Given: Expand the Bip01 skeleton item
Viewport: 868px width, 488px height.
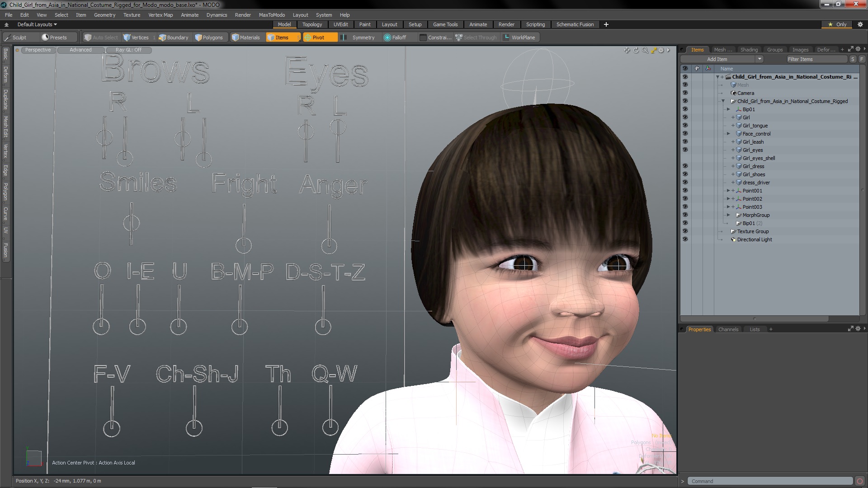Looking at the screenshot, I should 728,109.
